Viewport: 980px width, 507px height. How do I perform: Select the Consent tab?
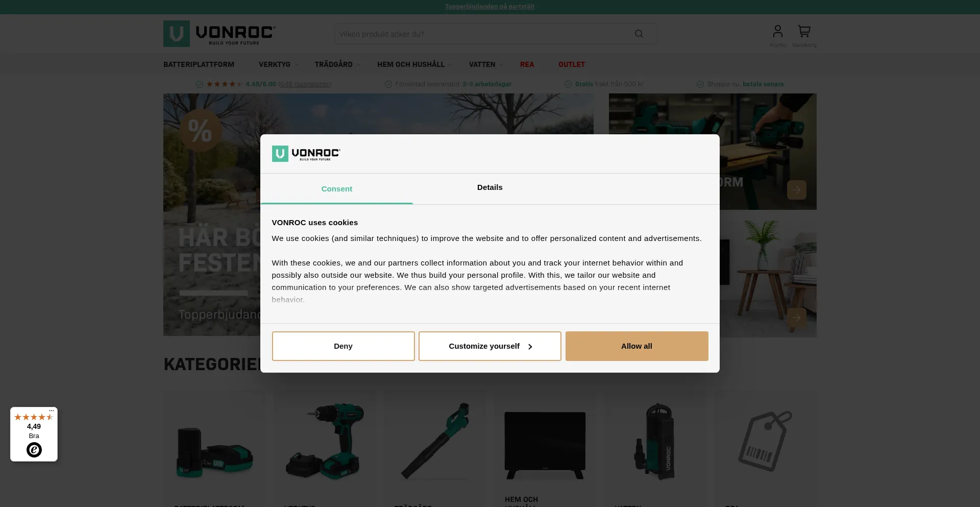(336, 189)
